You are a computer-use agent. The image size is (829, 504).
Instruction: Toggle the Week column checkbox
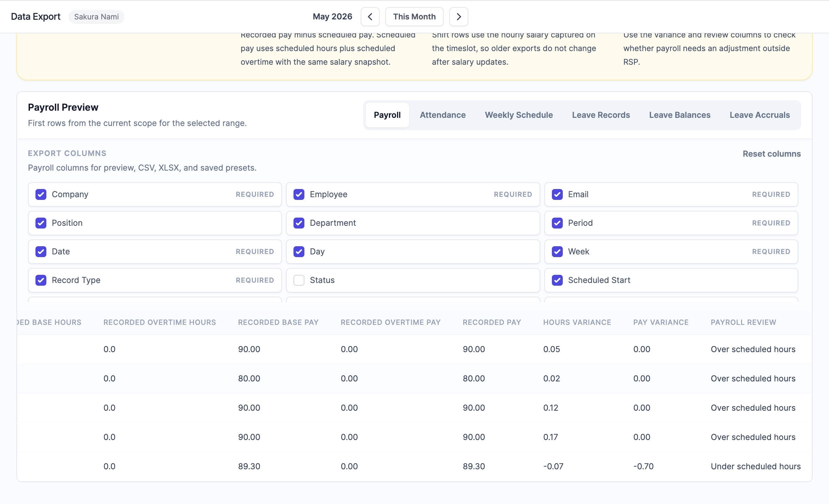557,252
